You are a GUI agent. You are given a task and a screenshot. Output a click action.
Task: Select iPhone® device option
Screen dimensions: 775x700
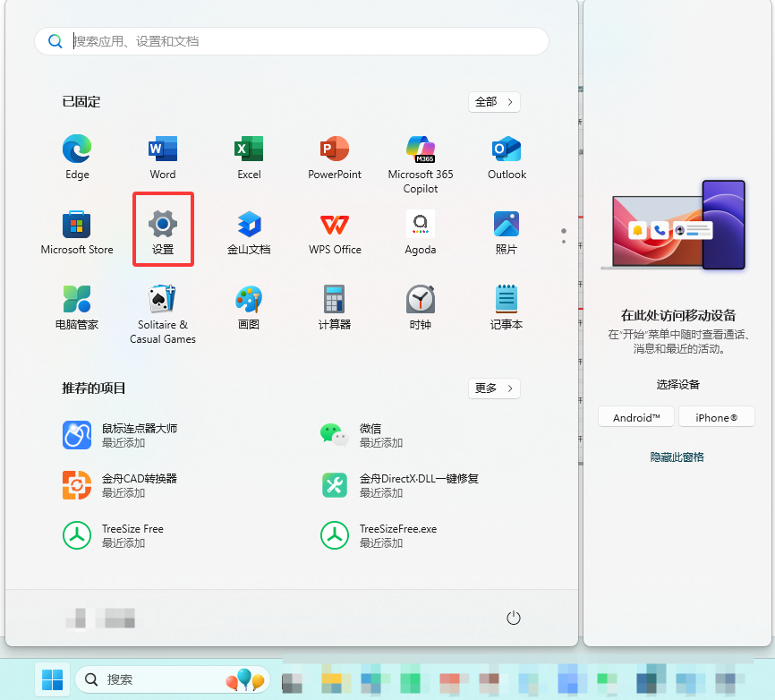pos(717,417)
